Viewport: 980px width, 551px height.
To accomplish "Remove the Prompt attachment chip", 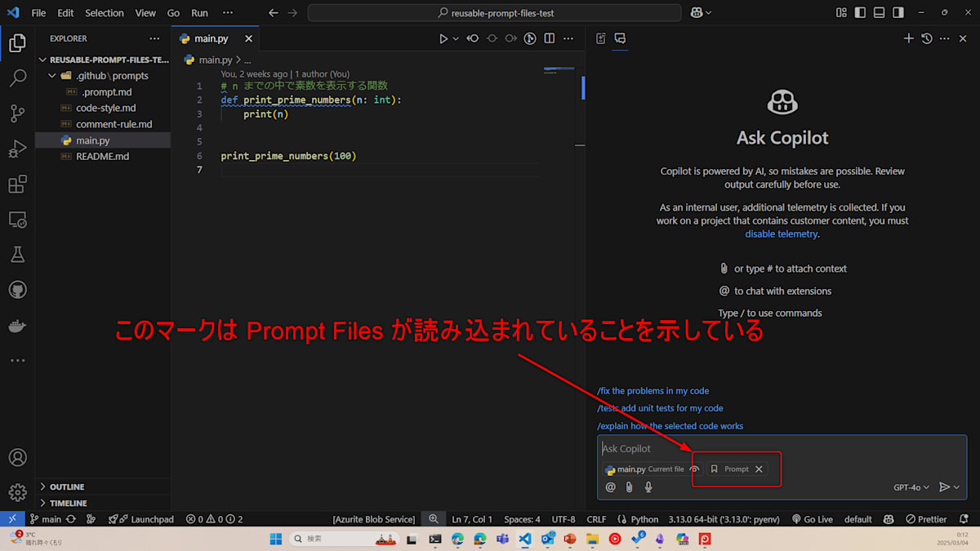I will coord(759,469).
